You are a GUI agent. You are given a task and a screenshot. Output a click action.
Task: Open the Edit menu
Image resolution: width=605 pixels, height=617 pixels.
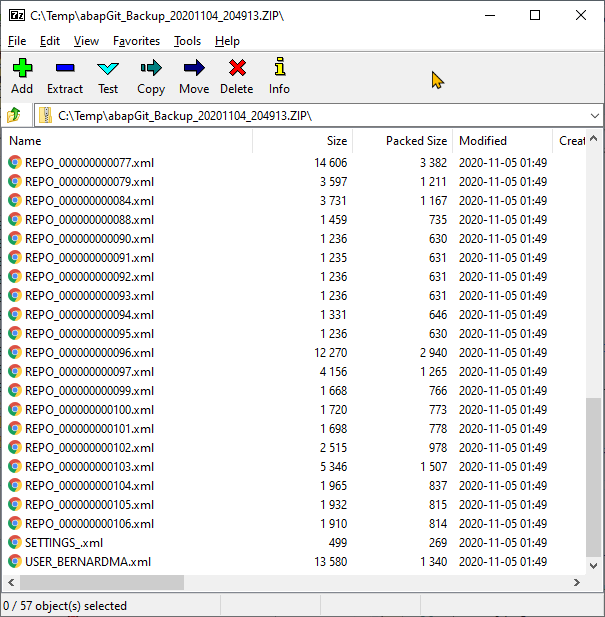tap(50, 41)
